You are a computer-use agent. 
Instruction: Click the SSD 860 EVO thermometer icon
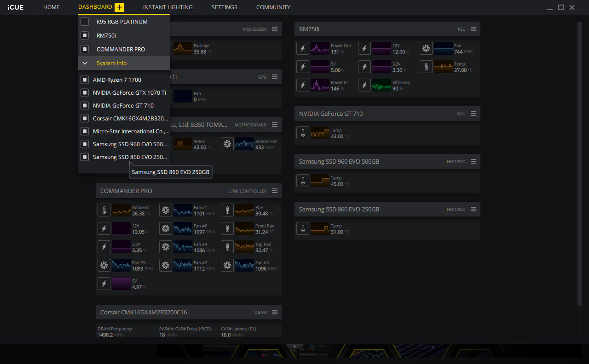[303, 228]
